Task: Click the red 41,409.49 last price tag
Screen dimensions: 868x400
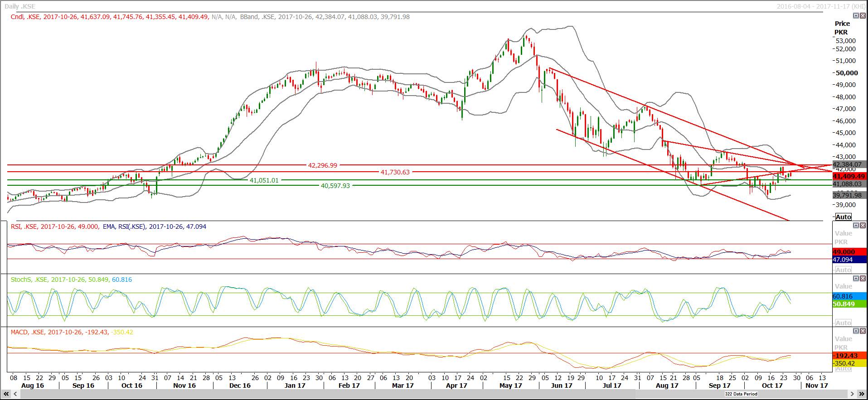Action: [x=849, y=176]
